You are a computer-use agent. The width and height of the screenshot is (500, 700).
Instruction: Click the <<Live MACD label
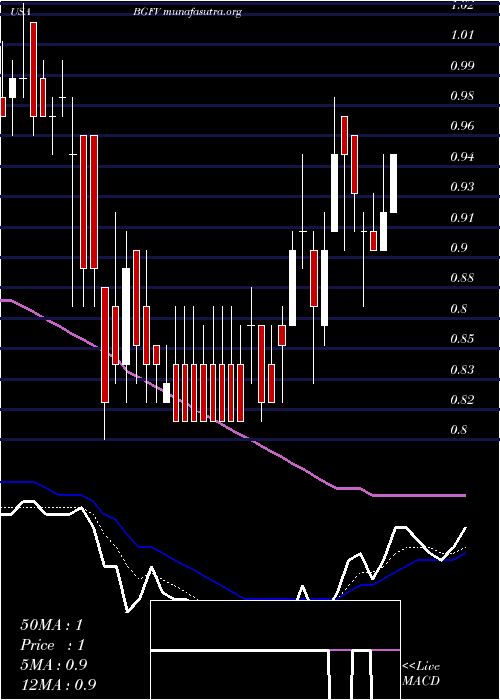click(x=421, y=673)
